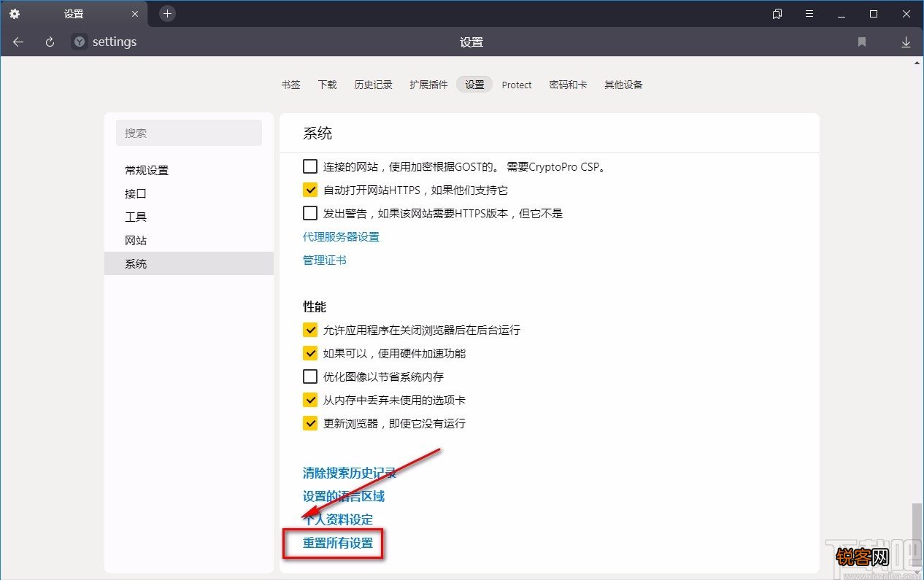Uncheck 从内存中丢弃未使用的选项卡
The image size is (924, 580).
(310, 400)
